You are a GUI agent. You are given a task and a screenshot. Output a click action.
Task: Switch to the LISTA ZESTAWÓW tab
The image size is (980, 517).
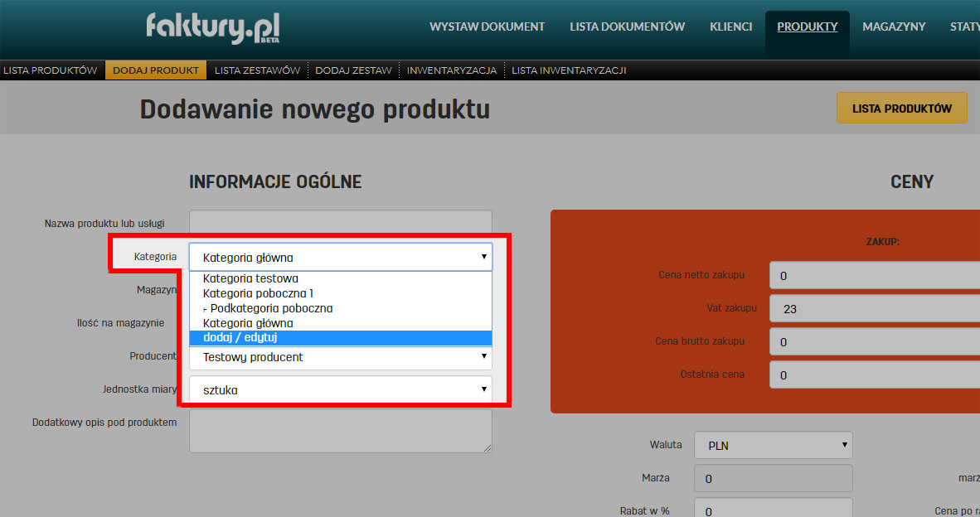[257, 70]
